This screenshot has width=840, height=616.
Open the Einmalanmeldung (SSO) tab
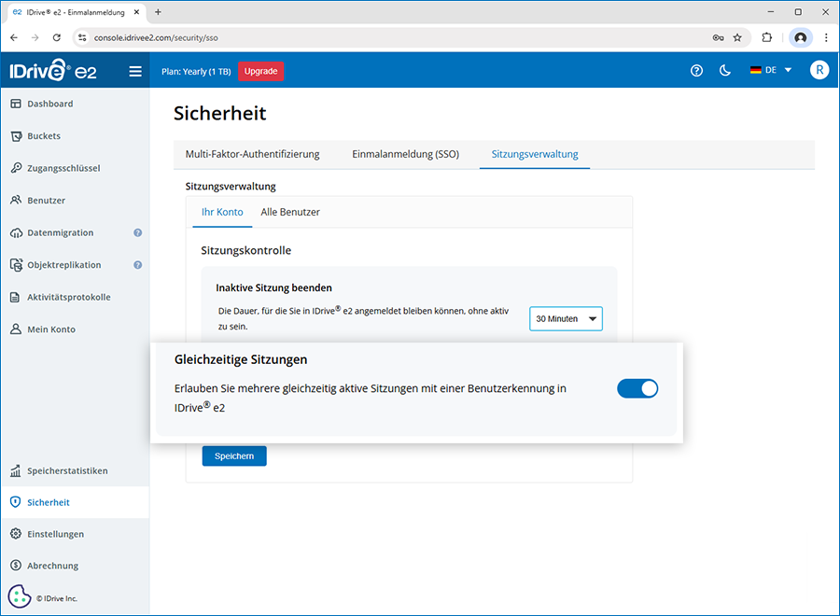tap(405, 154)
